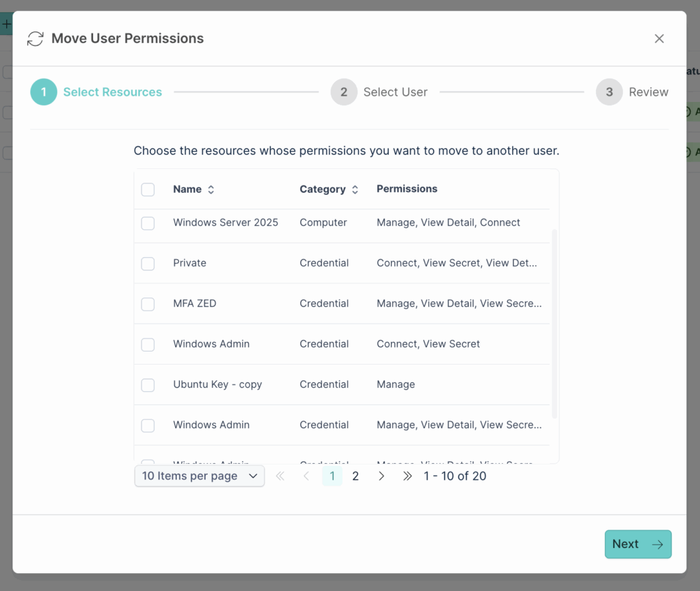
Task: Close the Move User Permissions dialog
Action: (659, 39)
